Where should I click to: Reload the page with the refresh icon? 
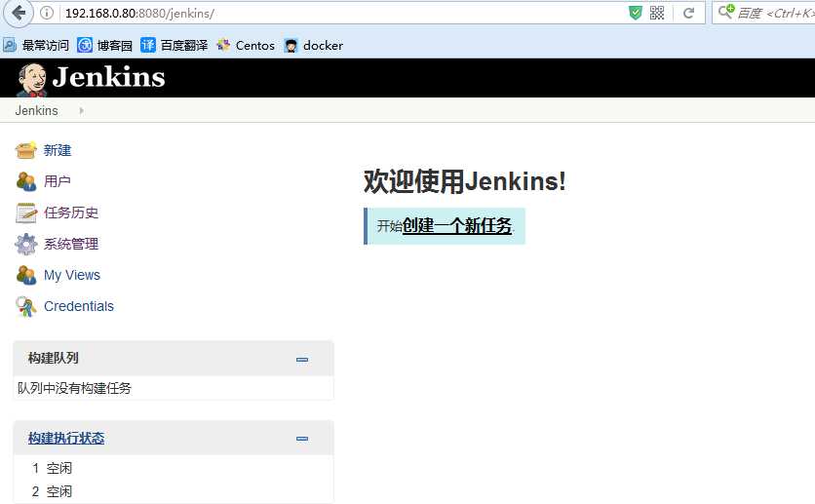[x=688, y=13]
